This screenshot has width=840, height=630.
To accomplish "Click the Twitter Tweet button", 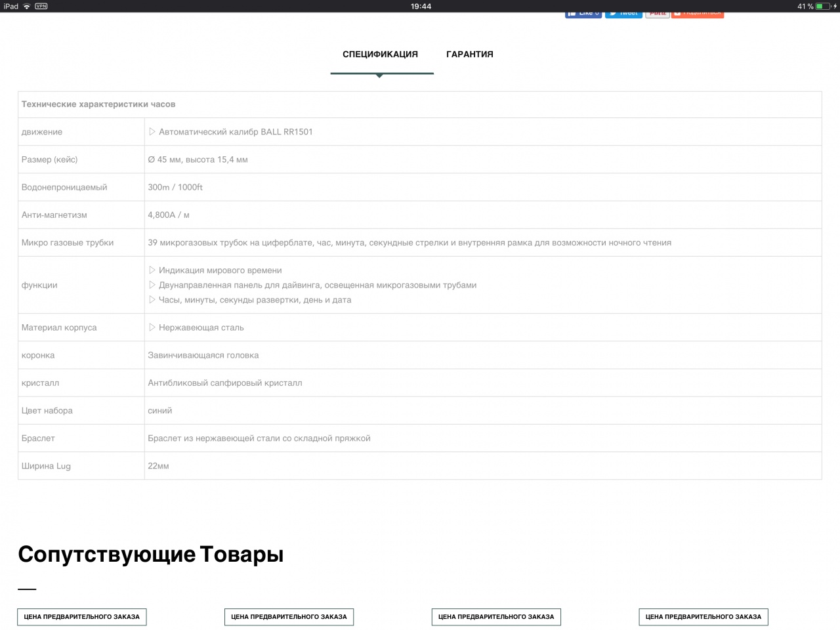I will 623,14.
